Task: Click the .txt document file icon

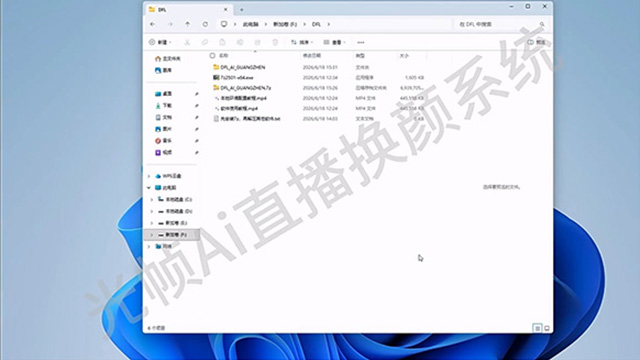Action: (x=216, y=119)
